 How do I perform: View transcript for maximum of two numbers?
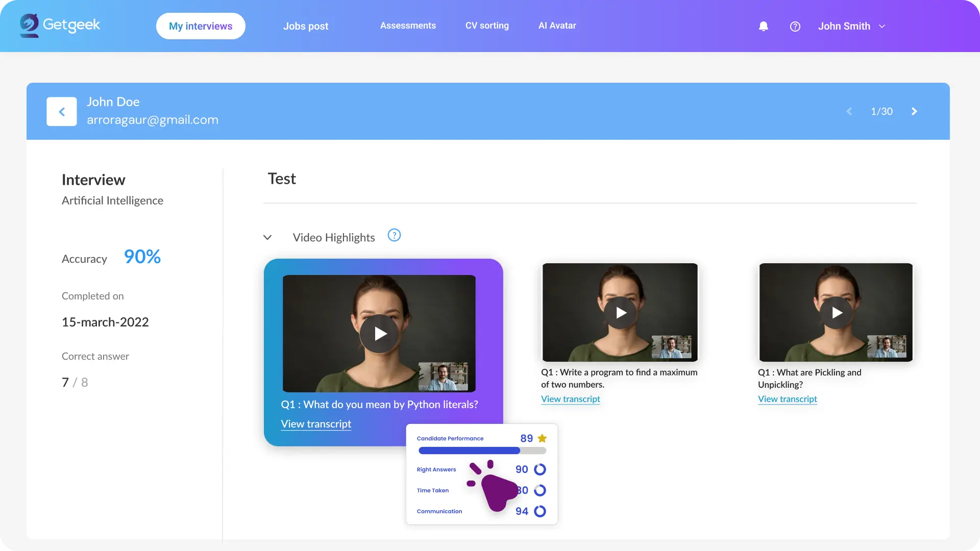tap(571, 399)
